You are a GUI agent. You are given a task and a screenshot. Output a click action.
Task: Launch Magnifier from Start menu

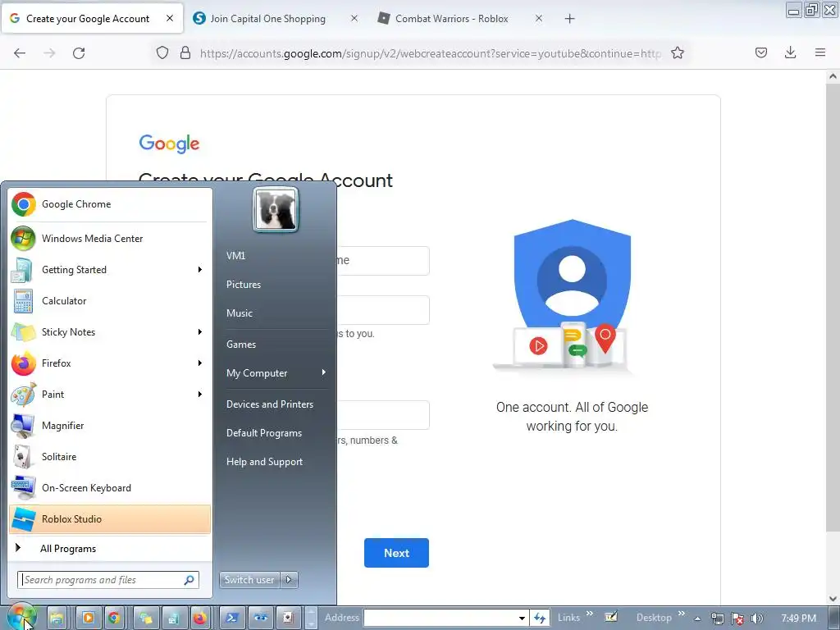tap(110, 426)
